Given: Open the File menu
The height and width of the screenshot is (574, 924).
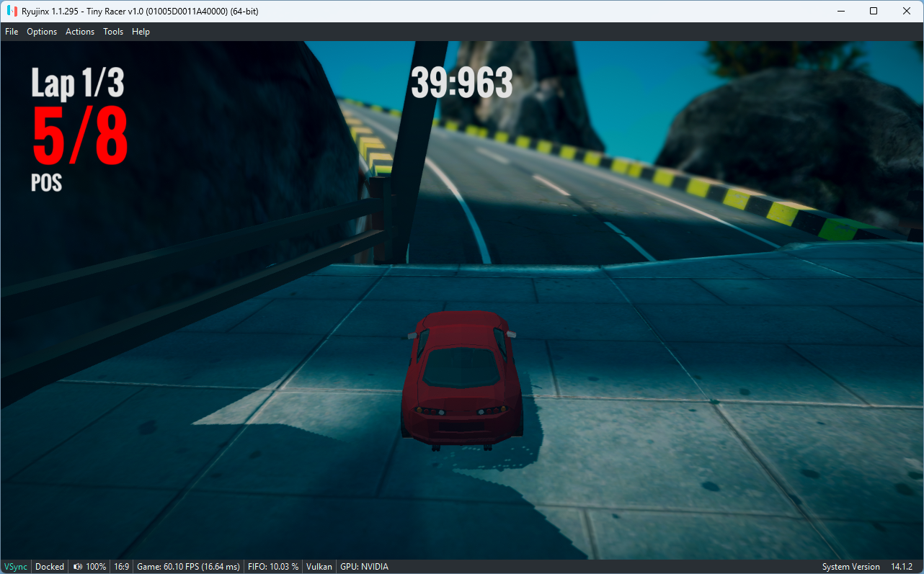Looking at the screenshot, I should tap(12, 31).
